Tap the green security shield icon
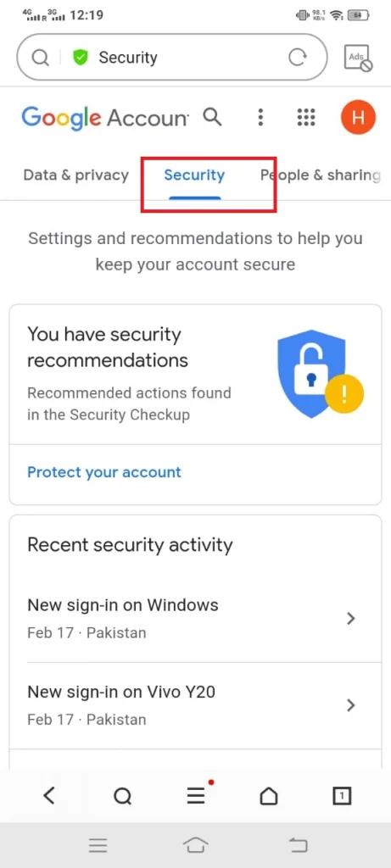391x868 pixels. click(x=81, y=57)
